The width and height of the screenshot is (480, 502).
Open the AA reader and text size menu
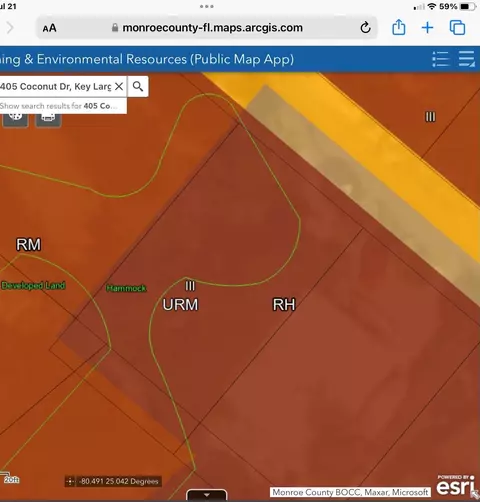(x=49, y=28)
